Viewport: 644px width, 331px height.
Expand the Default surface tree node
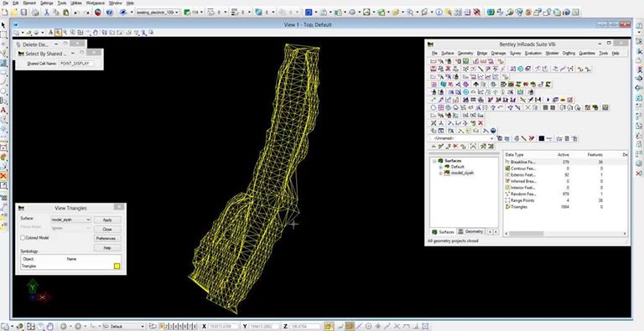click(x=441, y=167)
